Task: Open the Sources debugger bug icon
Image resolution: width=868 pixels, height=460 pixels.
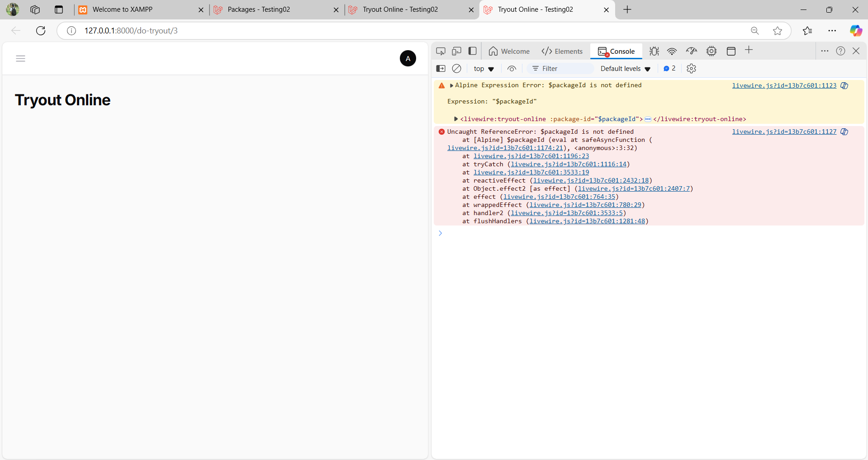Action: tap(654, 51)
